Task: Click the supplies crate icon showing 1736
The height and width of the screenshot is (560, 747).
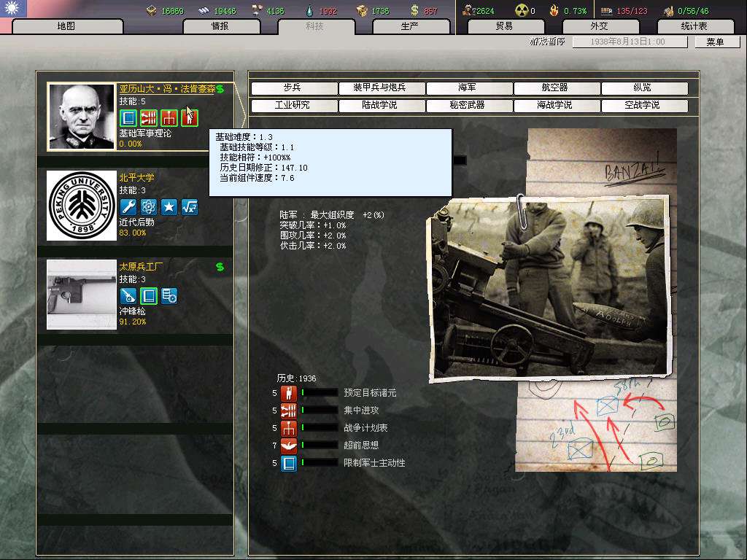Action: [363, 10]
